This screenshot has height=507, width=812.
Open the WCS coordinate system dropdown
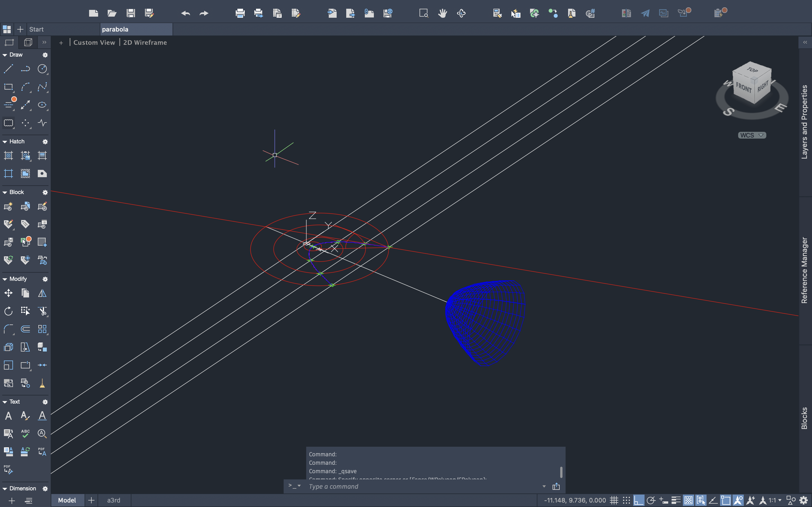752,135
